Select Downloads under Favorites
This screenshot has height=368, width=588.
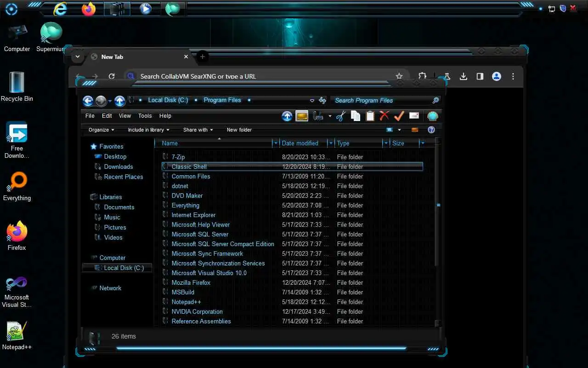118,167
